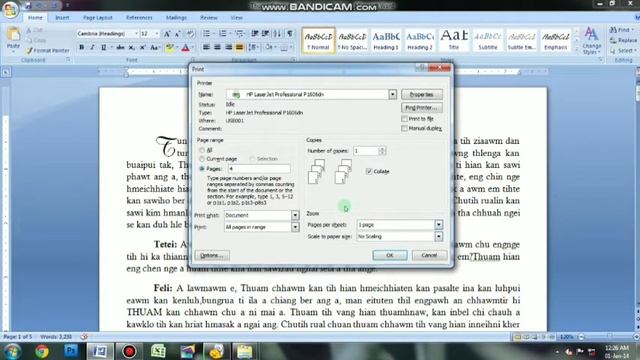This screenshot has height=360, width=640.
Task: Open Photoshop from the taskbar
Action: pos(71,351)
